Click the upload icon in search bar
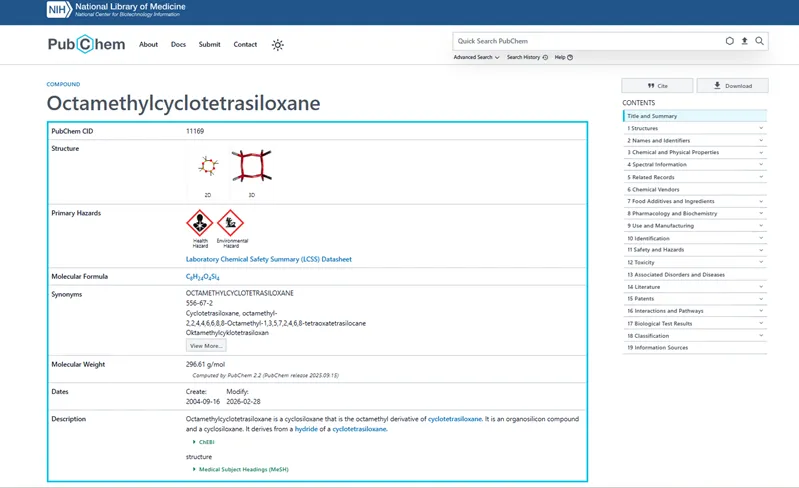Viewport: 799px width, 488px height. point(744,41)
